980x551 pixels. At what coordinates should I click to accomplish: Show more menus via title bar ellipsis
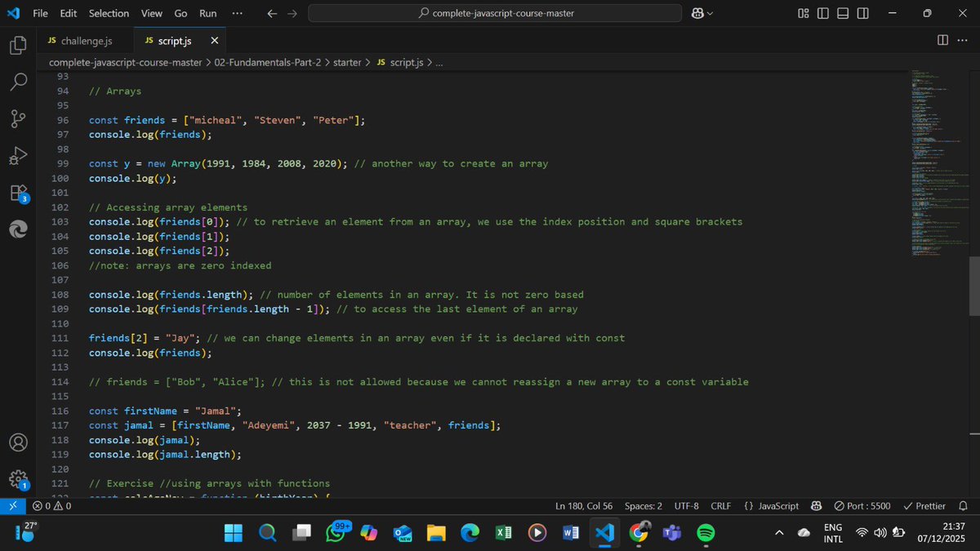237,13
